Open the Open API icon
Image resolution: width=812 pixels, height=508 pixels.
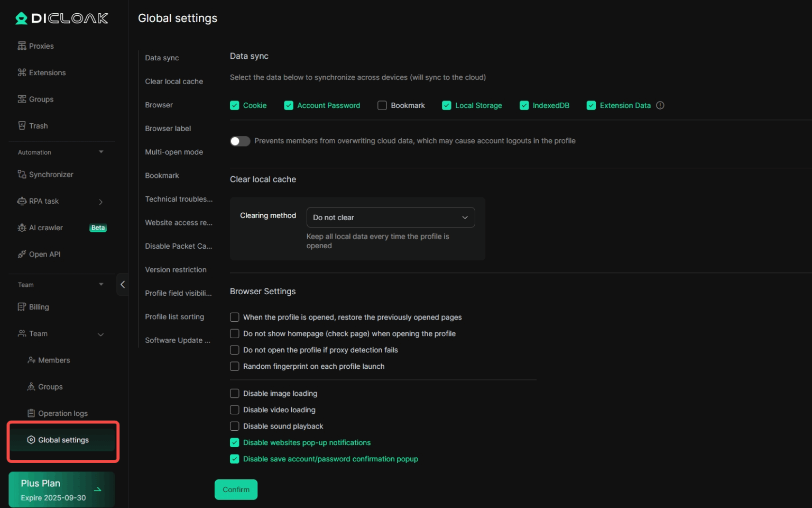tap(22, 255)
